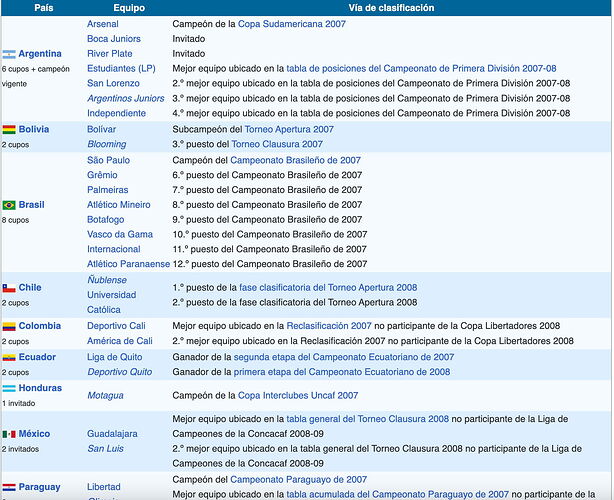Click the 'Vía de clasificación' column header

pyautogui.click(x=391, y=8)
